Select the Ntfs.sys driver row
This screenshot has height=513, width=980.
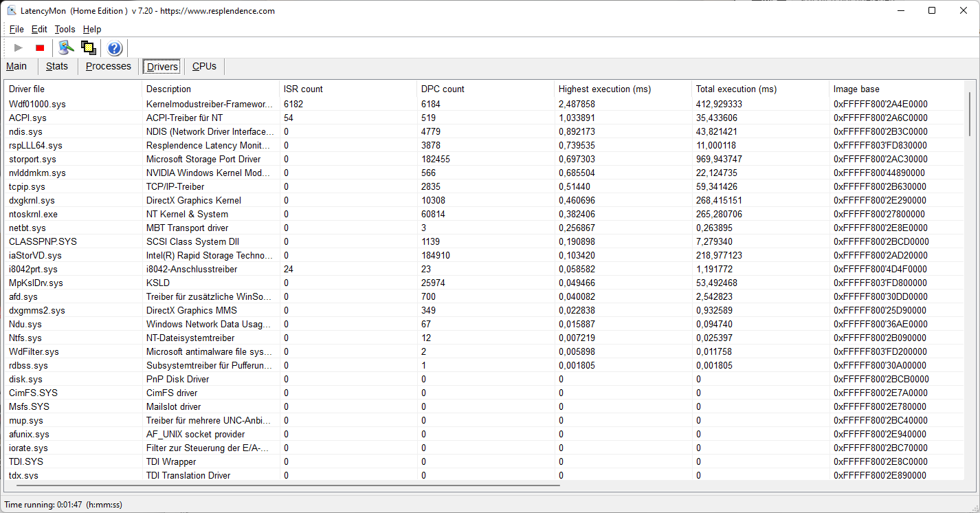[485, 338]
